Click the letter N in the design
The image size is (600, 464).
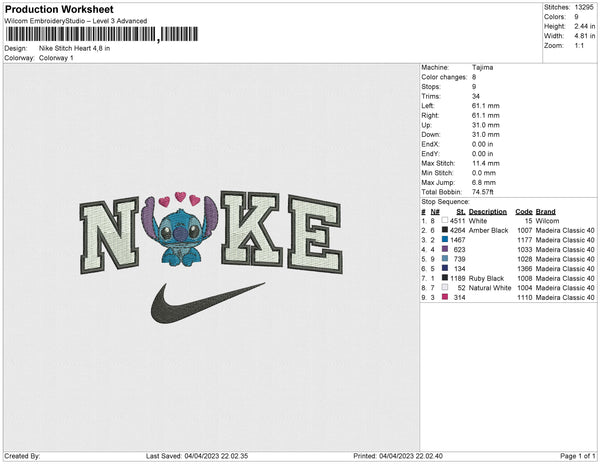tap(110, 235)
